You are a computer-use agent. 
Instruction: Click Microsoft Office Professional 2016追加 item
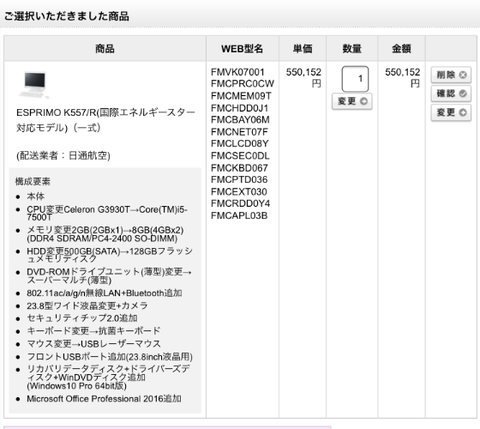coord(104,399)
